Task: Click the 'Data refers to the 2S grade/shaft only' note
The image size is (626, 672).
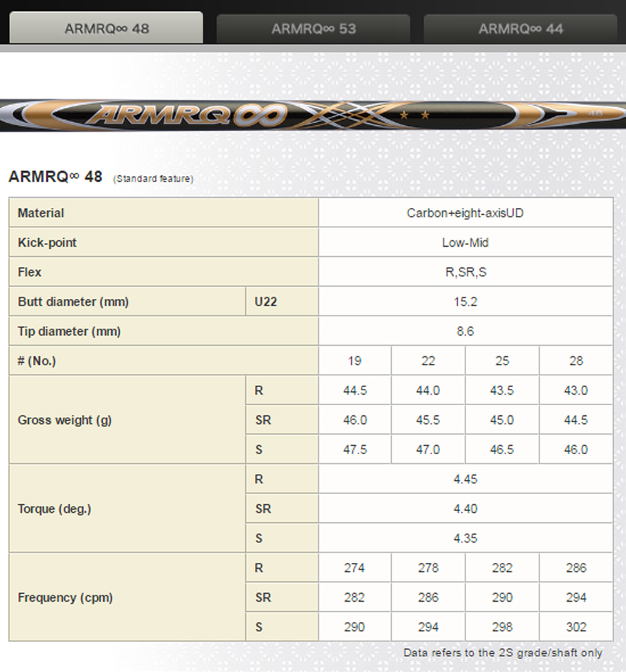Action: click(x=503, y=653)
